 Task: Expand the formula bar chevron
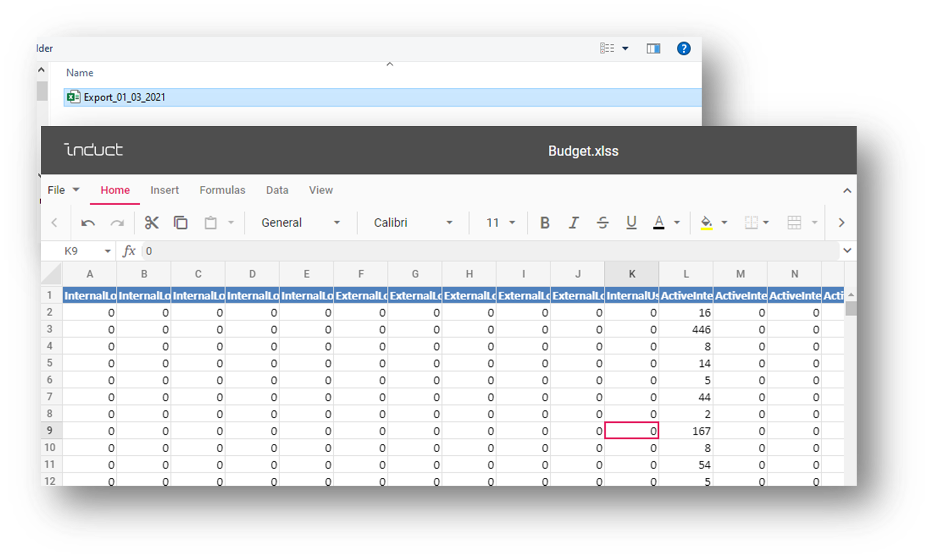click(x=847, y=251)
